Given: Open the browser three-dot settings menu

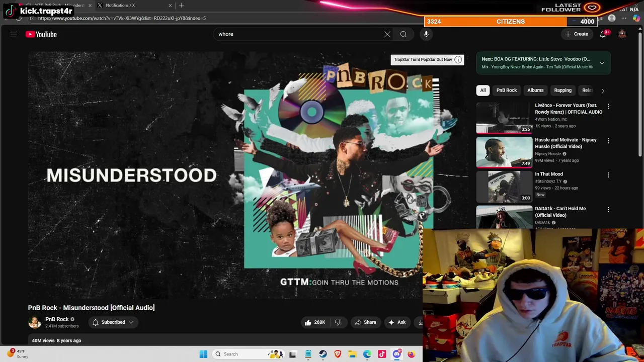Looking at the screenshot, I should tap(624, 19).
